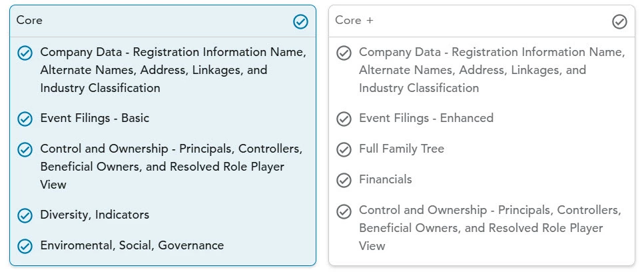
Task: Click the Full Family Tree feature text
Action: [402, 149]
